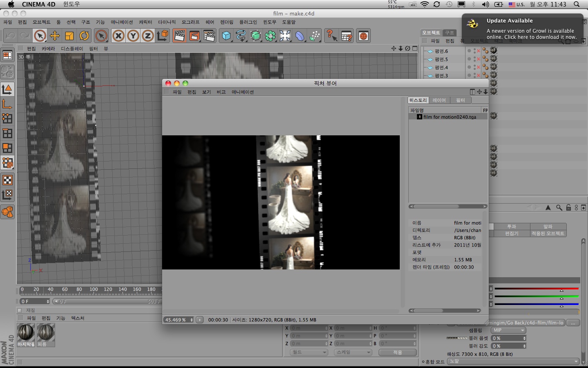
Task: Open the 알파 channel tab
Action: coord(548,227)
